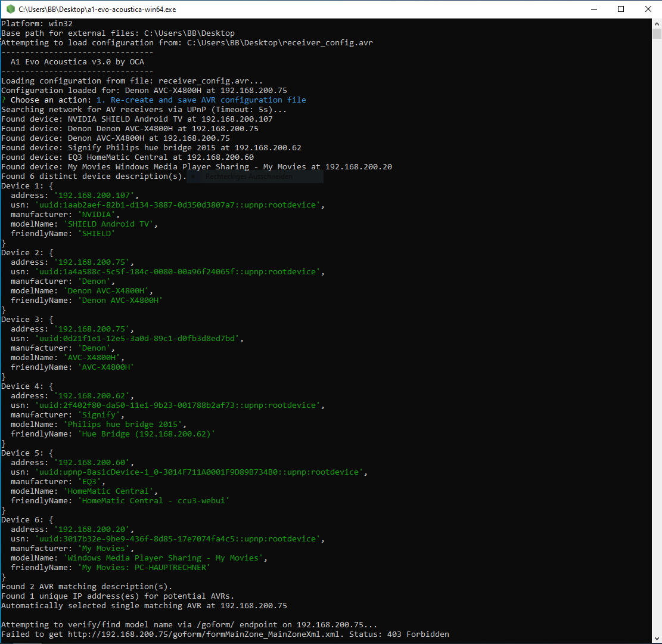Click the 'Device 6: {' line
Viewport: 662px width, 644px height.
click(x=27, y=520)
